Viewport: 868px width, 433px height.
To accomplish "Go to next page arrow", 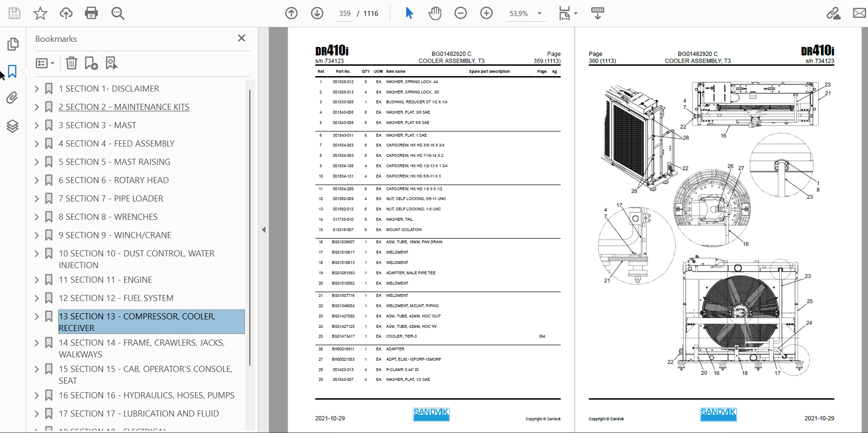I will click(317, 13).
